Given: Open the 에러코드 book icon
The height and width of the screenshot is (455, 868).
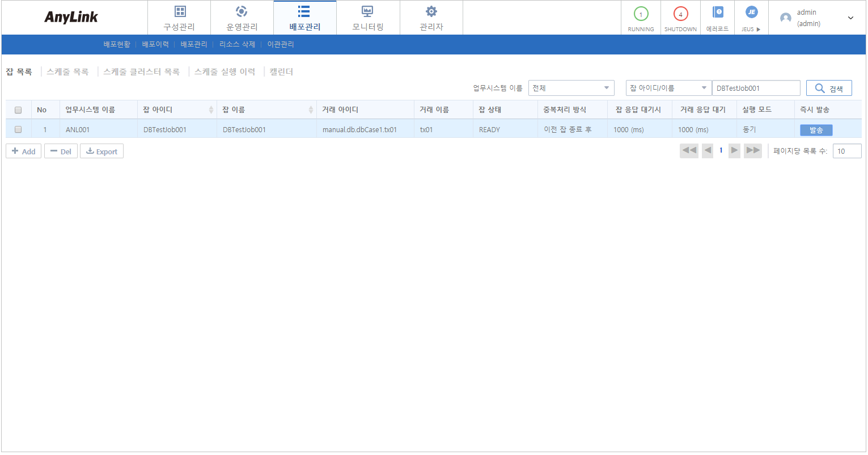Looking at the screenshot, I should 718,12.
